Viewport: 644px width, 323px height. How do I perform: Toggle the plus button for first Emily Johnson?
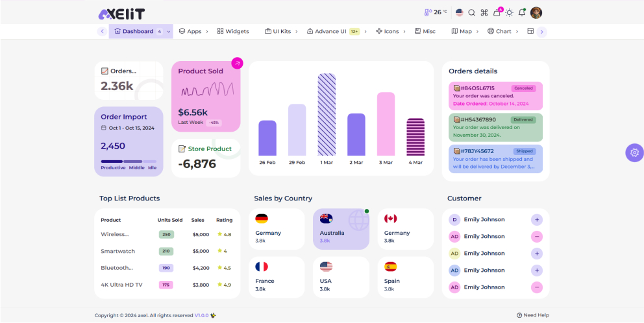537,220
